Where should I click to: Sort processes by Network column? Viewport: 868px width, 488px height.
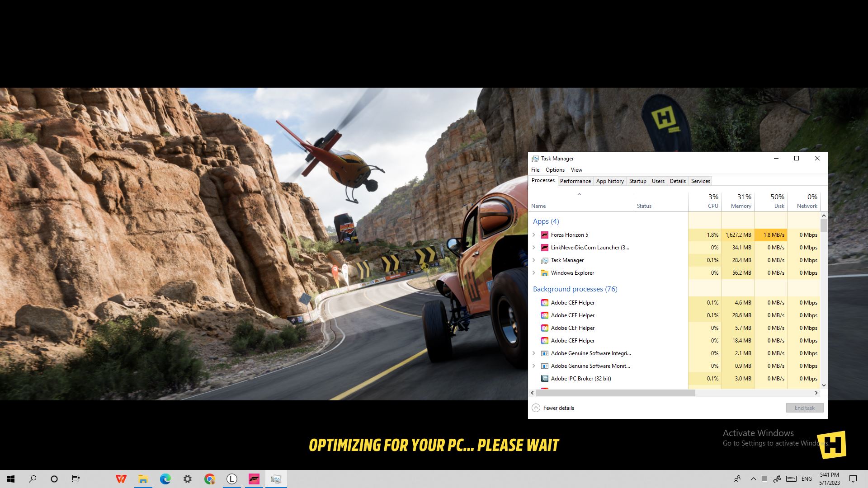(x=804, y=201)
